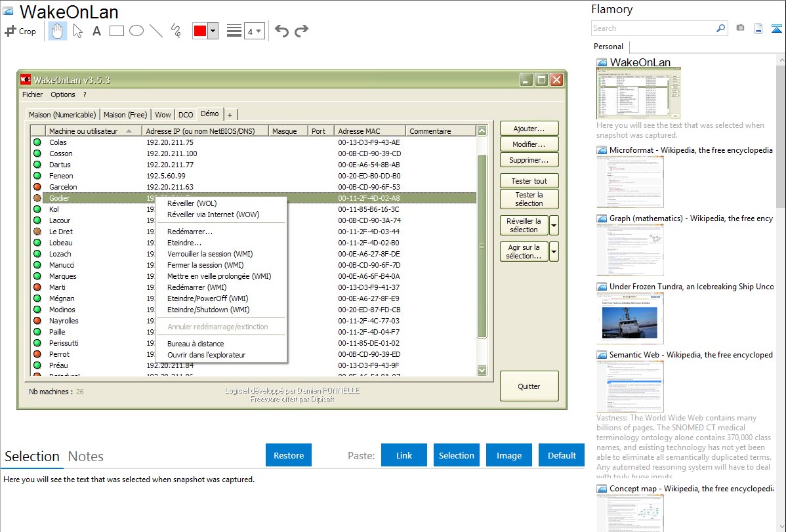Click the magnifier search icon
Screen dimensions: 786x532
(720, 28)
